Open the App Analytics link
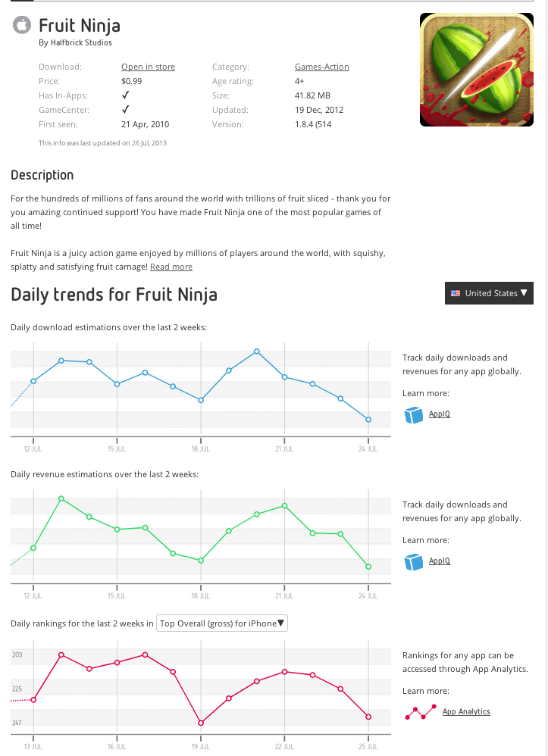548x756 pixels. tap(466, 712)
